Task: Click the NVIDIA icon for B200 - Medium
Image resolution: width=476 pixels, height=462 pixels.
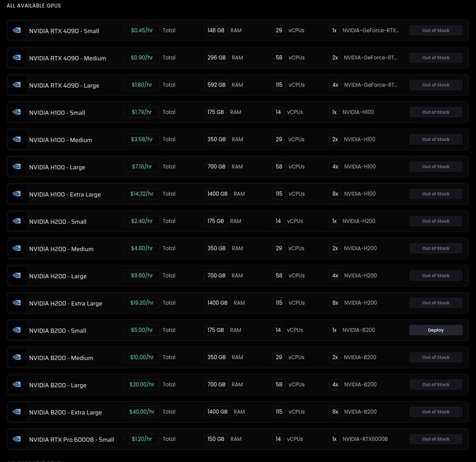Action: point(17,357)
